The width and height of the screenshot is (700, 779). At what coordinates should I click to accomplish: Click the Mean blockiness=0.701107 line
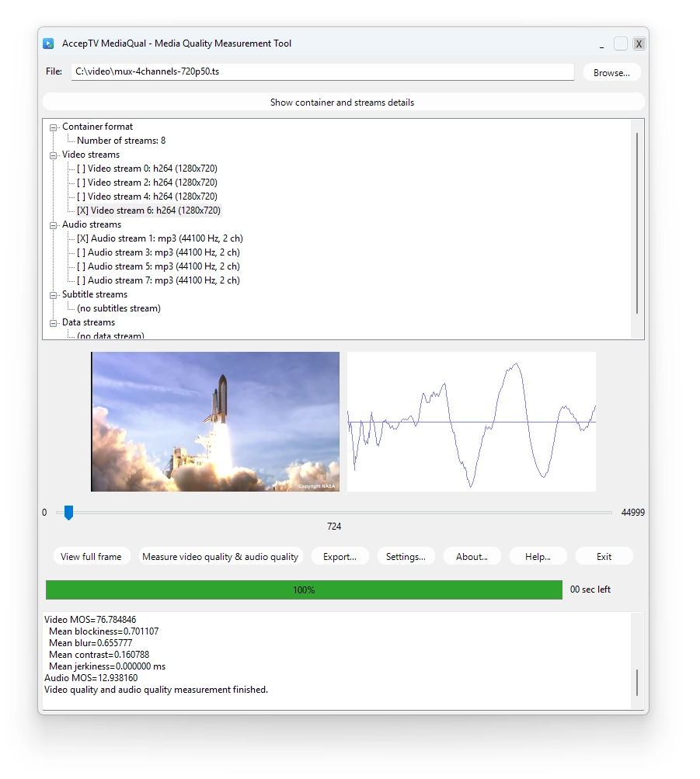[x=104, y=631]
